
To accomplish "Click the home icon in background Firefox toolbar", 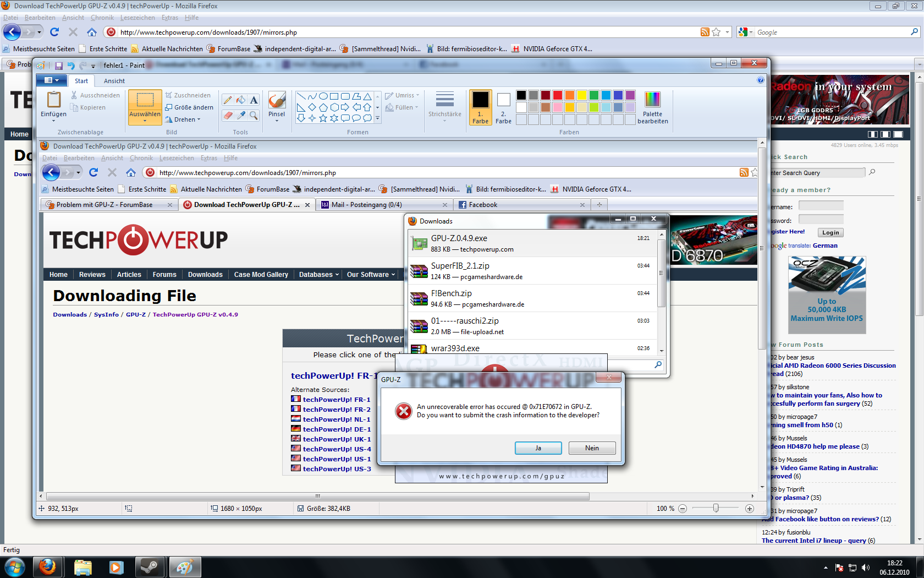I will (92, 32).
